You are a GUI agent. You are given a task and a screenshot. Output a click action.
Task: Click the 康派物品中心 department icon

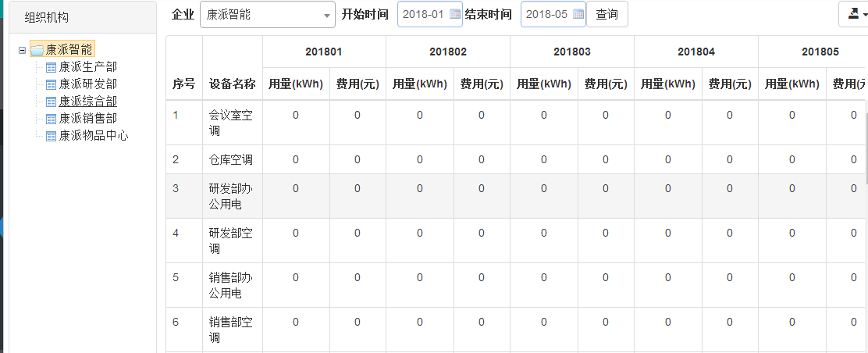pos(52,136)
